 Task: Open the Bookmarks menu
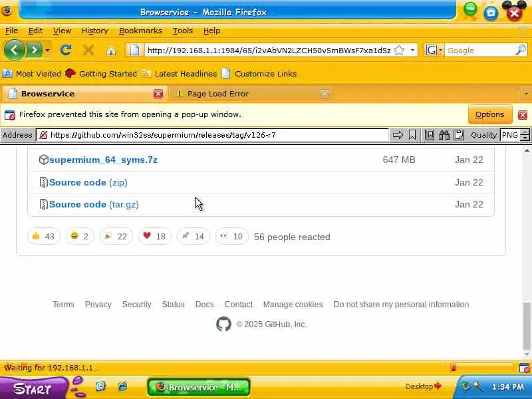point(140,31)
